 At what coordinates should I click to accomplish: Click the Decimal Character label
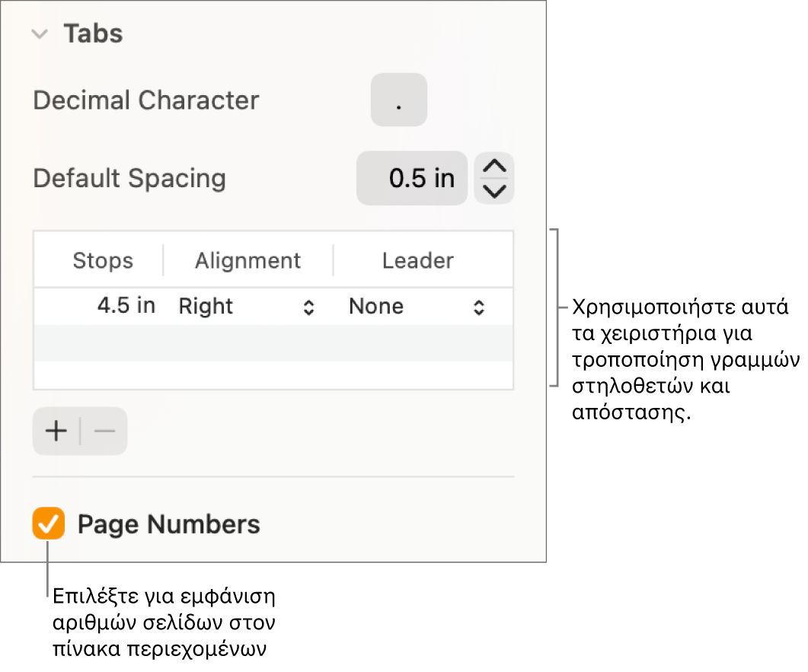click(x=146, y=100)
